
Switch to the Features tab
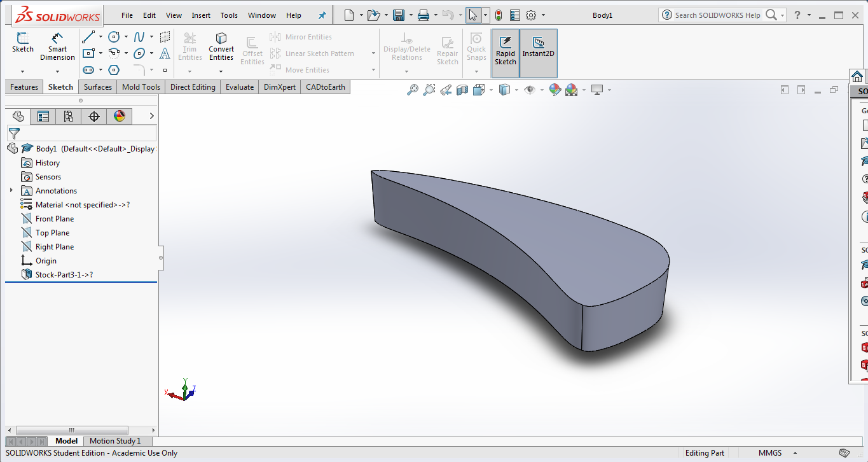pos(24,87)
